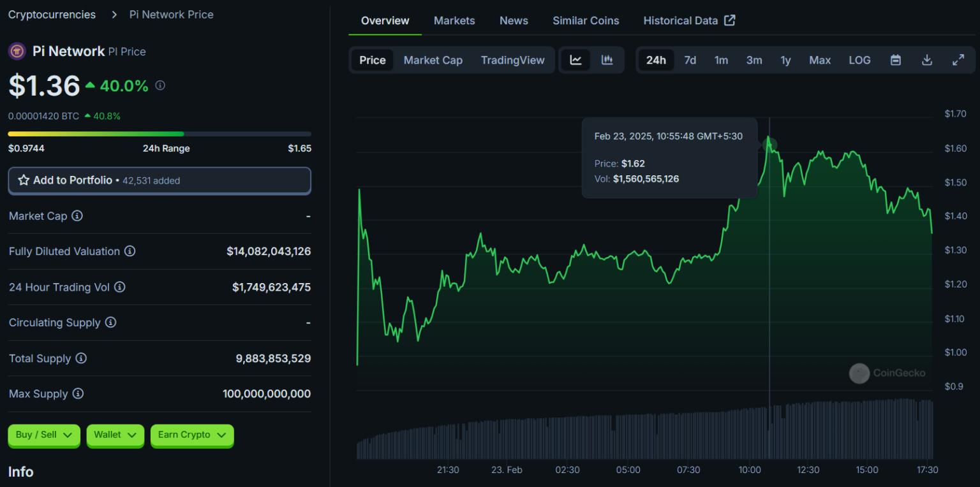Click the star icon on Add to Portfolio

click(x=24, y=180)
